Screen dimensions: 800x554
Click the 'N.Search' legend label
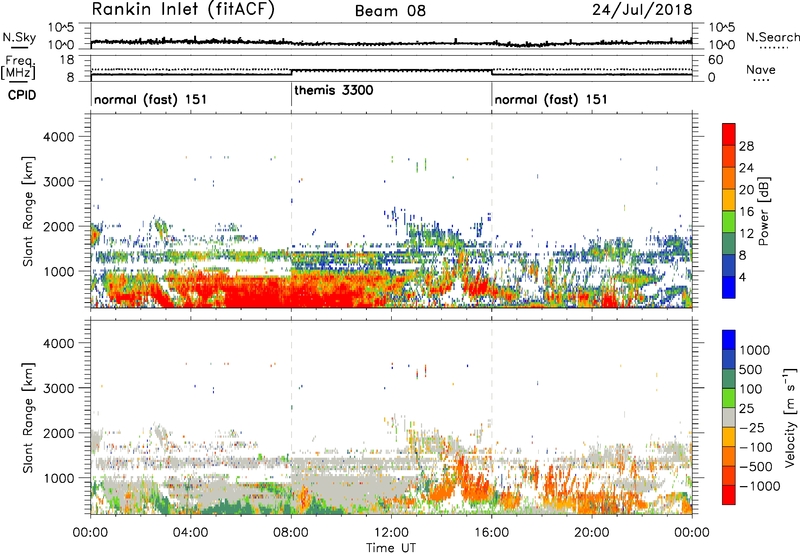(x=772, y=37)
